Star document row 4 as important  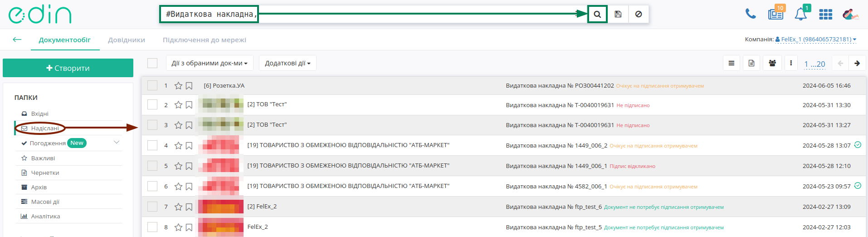(x=178, y=146)
